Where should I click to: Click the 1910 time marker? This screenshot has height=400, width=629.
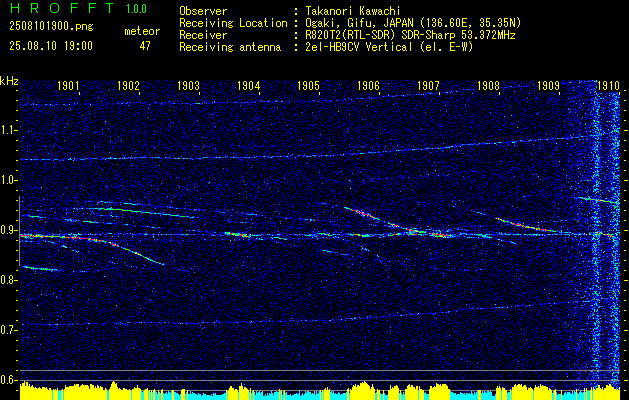pyautogui.click(x=608, y=85)
